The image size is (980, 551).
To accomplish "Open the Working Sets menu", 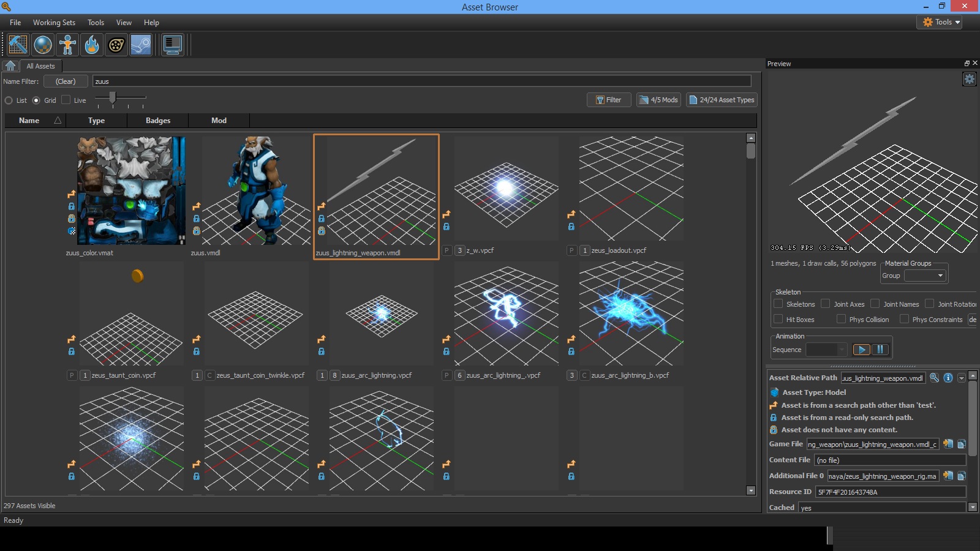I will point(54,23).
